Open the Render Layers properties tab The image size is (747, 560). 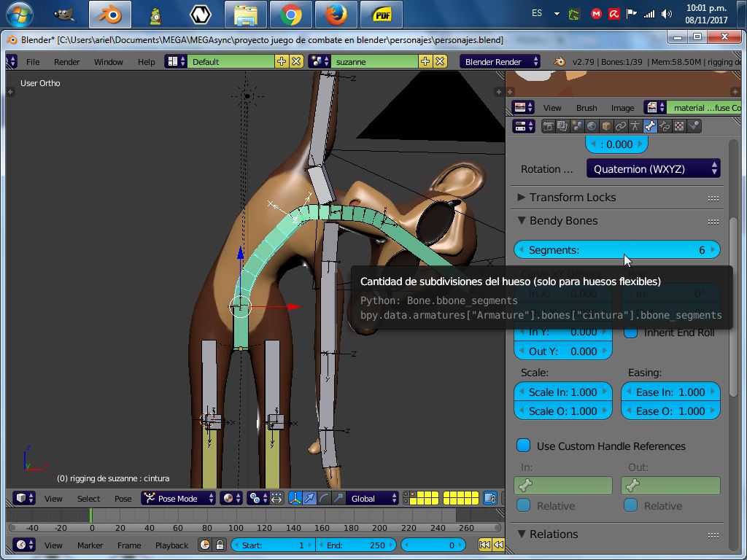point(562,126)
